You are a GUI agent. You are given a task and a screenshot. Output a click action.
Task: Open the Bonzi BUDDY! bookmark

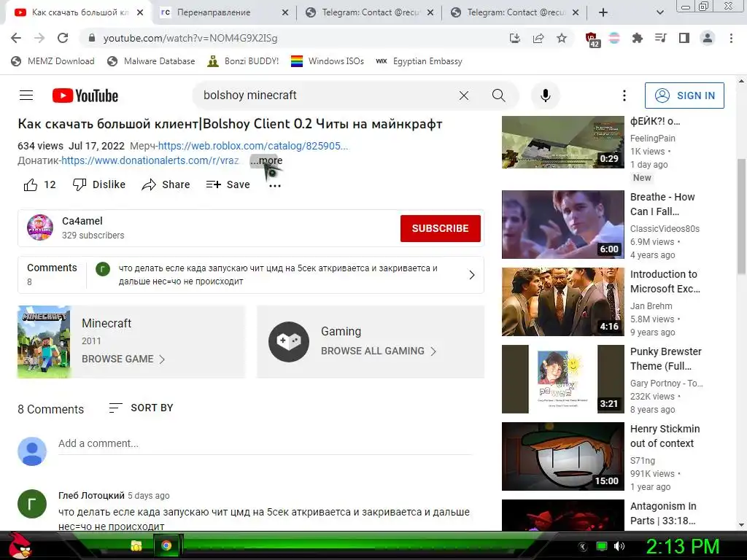[x=243, y=61]
